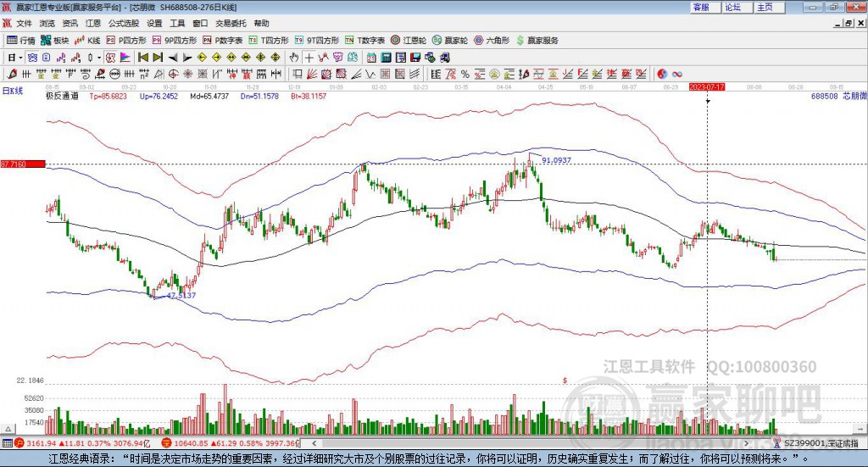The height and width of the screenshot is (467, 868).
Task: Click SZ399001 深证成指 status entry
Action: point(821,443)
